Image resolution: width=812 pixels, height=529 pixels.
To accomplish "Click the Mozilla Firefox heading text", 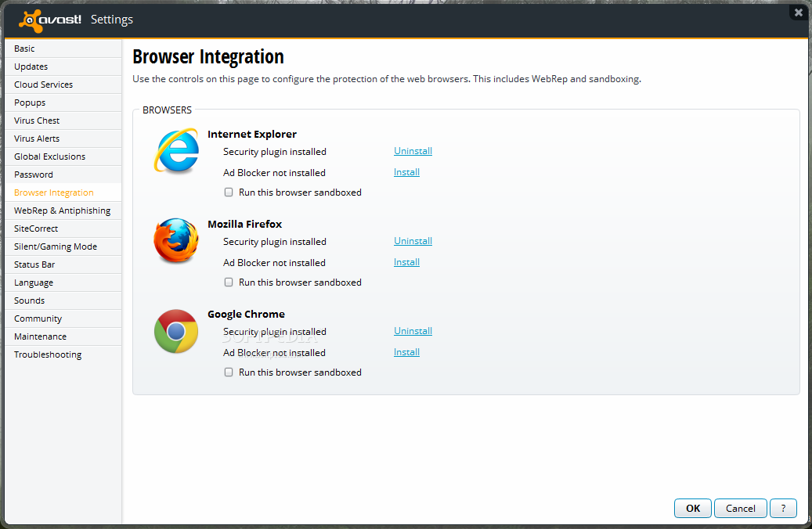I will 245,224.
